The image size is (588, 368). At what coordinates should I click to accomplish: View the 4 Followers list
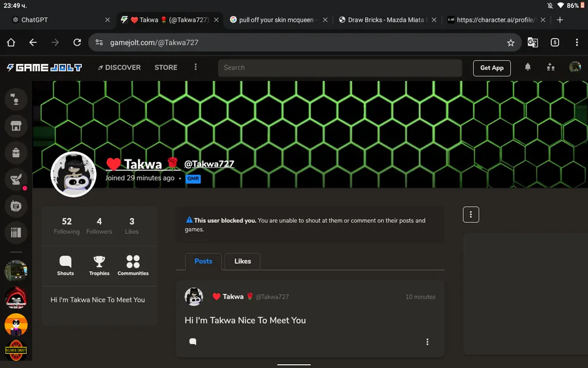point(99,226)
